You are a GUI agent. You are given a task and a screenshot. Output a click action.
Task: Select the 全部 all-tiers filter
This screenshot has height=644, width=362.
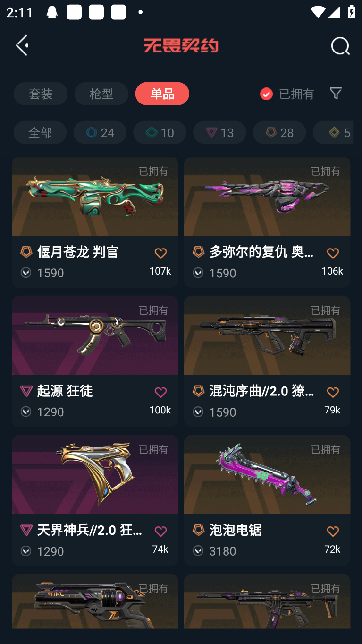coord(40,132)
